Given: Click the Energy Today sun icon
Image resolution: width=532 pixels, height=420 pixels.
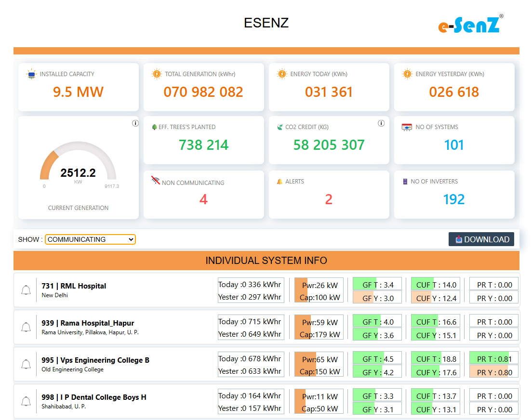Looking at the screenshot, I should point(282,74).
